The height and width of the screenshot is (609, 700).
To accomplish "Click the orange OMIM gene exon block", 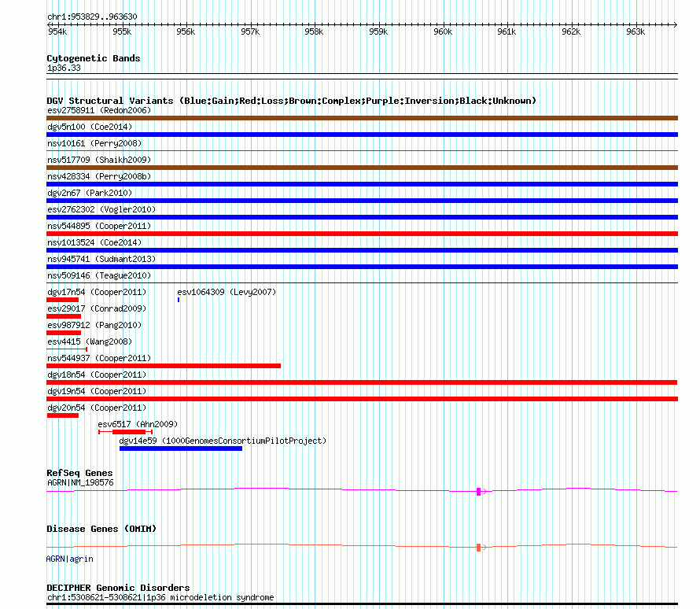I will tap(478, 548).
